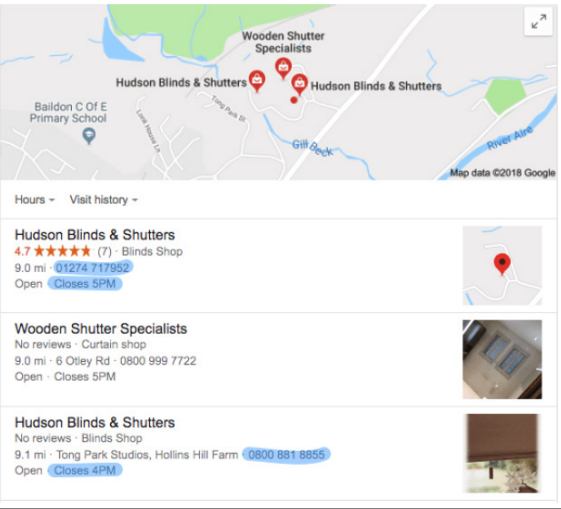Click the River Aire label on map
The height and width of the screenshot is (509, 561).
[x=510, y=138]
